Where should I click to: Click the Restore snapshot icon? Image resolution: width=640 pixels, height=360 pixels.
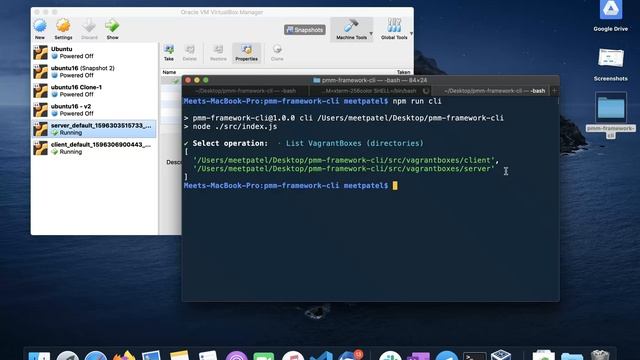pyautogui.click(x=218, y=53)
